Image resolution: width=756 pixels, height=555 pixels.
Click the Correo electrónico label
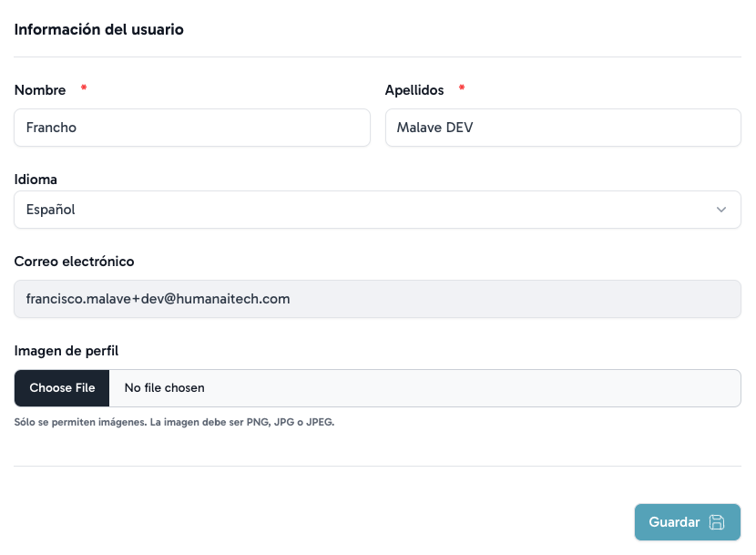pyautogui.click(x=75, y=262)
